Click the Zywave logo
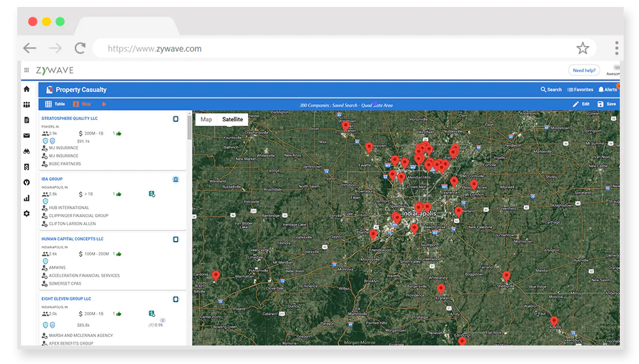 pyautogui.click(x=54, y=70)
